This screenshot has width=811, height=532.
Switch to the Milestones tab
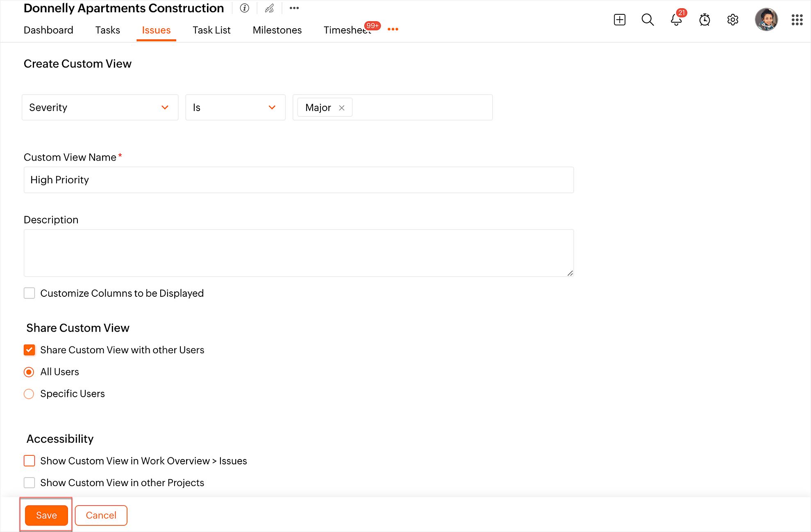pos(277,30)
